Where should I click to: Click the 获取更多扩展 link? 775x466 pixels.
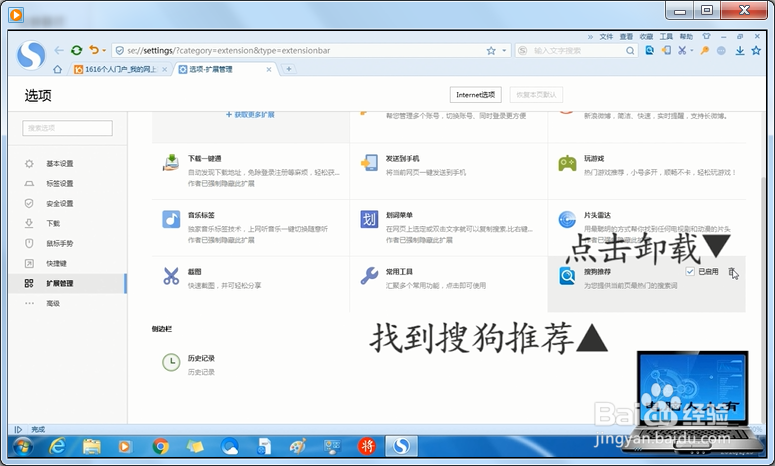(x=250, y=115)
